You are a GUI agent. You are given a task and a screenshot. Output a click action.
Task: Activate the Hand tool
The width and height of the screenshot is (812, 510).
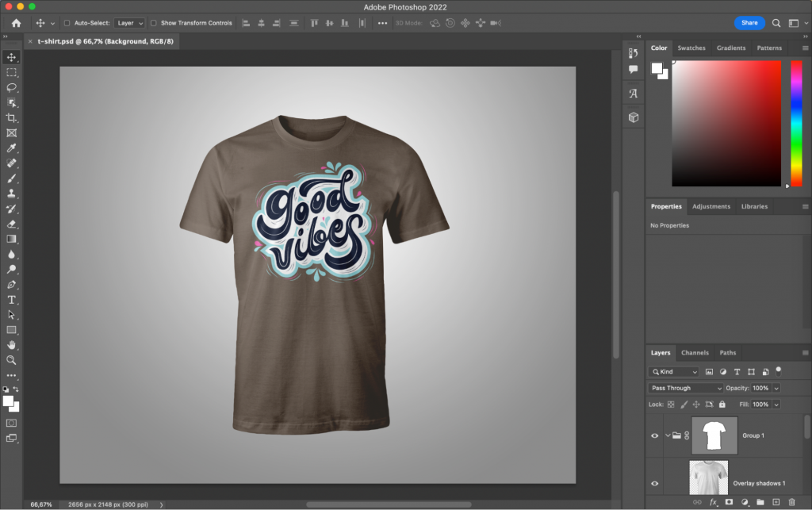[12, 345]
